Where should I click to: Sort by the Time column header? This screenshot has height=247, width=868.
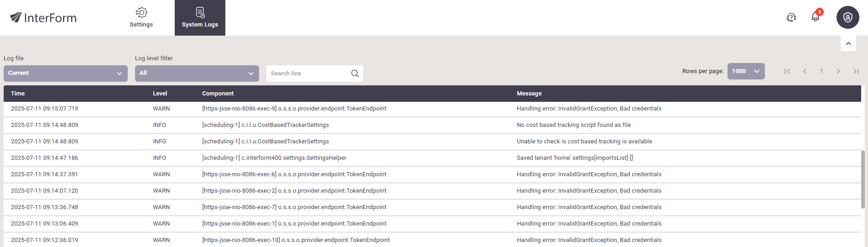[x=18, y=94]
